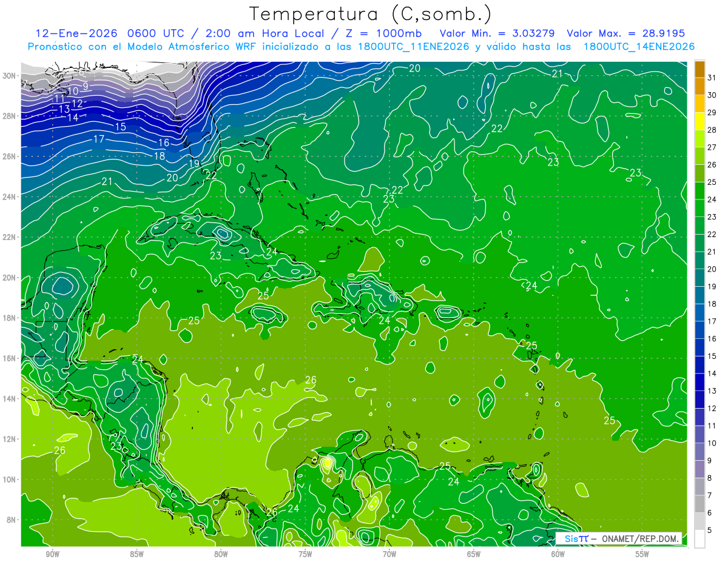Click the title "Temperatura (C,somb.)"
This screenshot has width=728, height=562.
[369, 15]
